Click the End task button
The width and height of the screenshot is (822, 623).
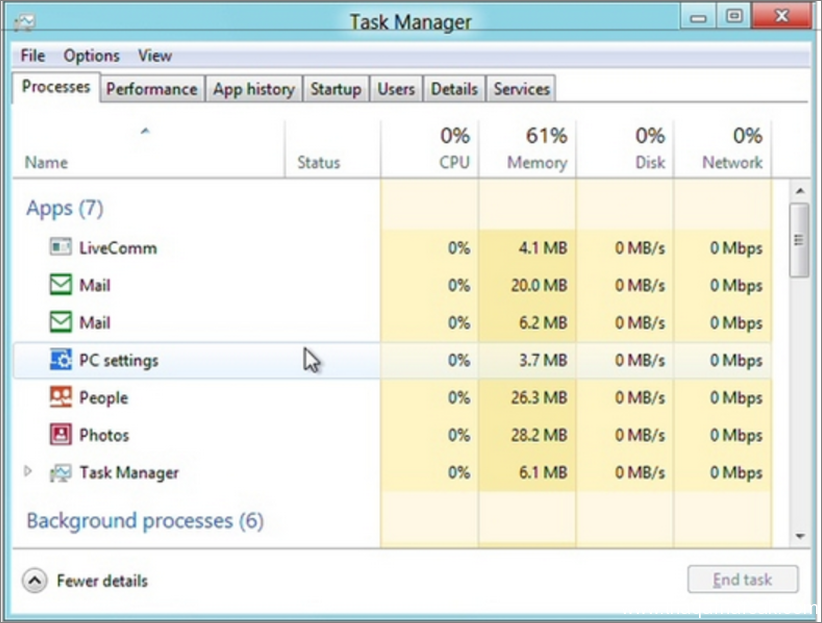click(743, 579)
